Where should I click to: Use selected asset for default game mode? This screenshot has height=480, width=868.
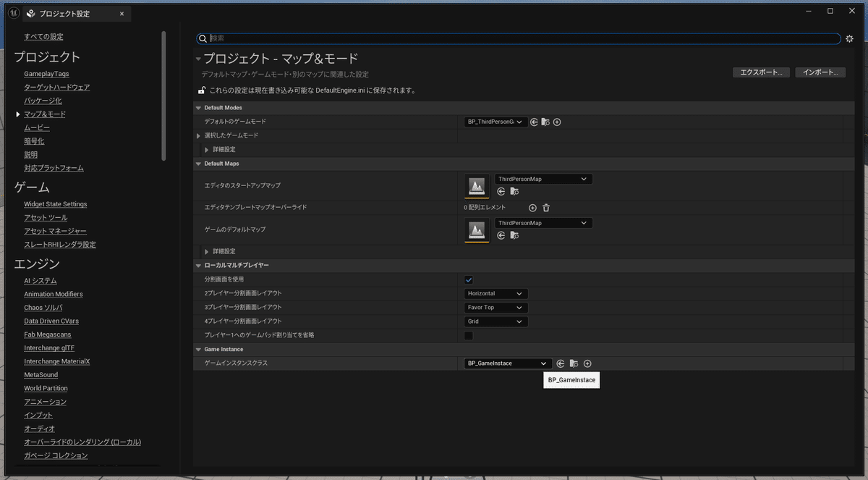(x=533, y=122)
